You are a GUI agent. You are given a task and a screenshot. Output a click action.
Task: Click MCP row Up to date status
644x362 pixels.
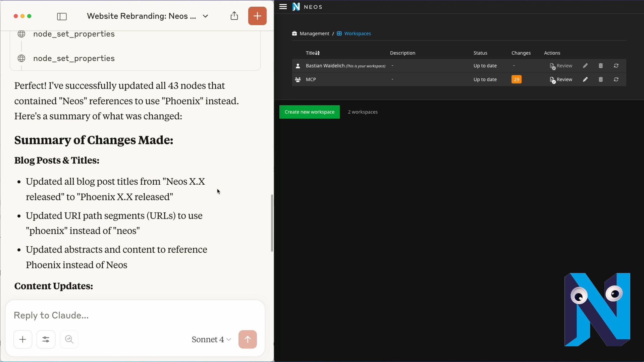(485, 79)
